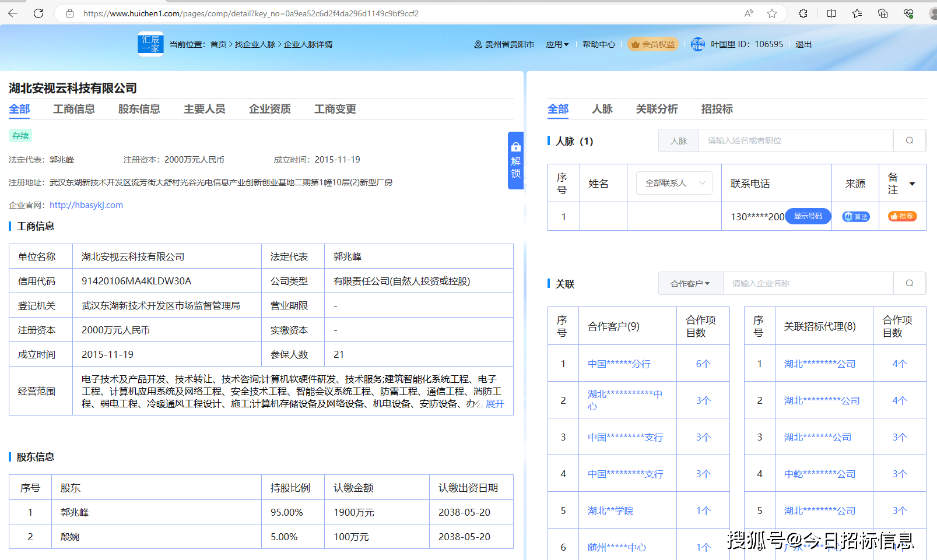The image size is (937, 560).
Task: Click the 显示号码 button
Action: 808,216
